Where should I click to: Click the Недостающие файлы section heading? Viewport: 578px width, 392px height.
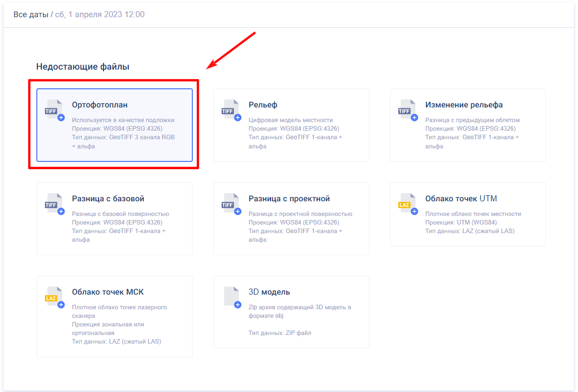coord(83,67)
